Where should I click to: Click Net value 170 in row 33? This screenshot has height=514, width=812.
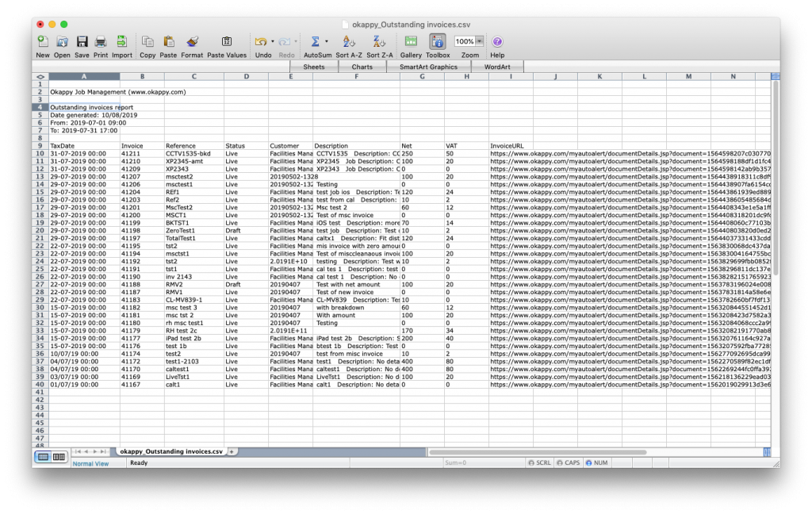point(422,331)
